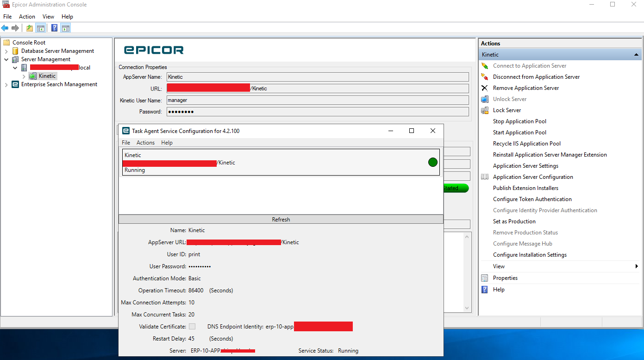Click the Remove Application Server X icon

[485, 88]
